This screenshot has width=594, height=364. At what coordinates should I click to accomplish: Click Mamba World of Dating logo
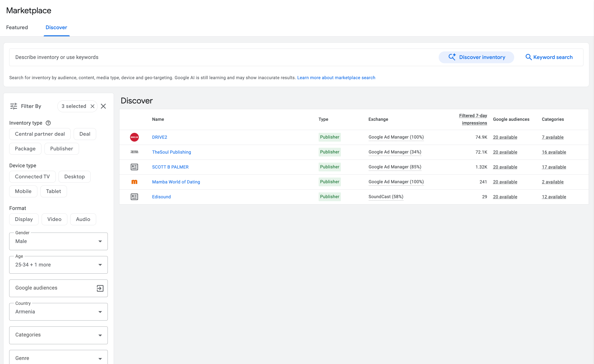[134, 182]
